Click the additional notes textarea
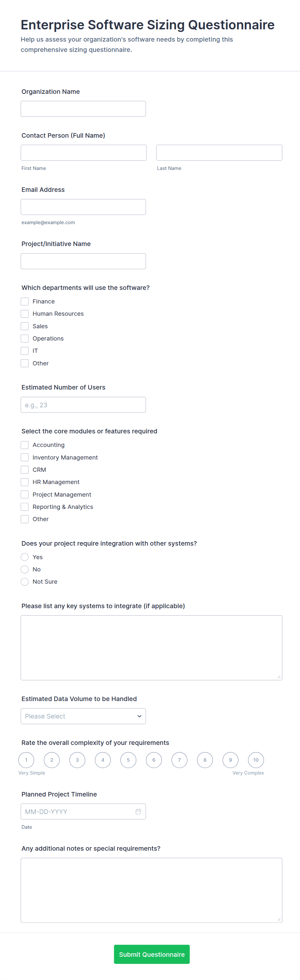The image size is (300, 980). coord(151,890)
